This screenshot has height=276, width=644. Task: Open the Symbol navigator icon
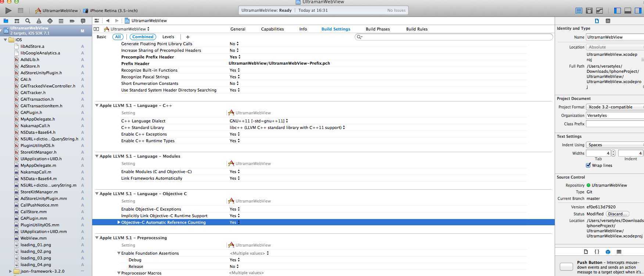(x=17, y=21)
